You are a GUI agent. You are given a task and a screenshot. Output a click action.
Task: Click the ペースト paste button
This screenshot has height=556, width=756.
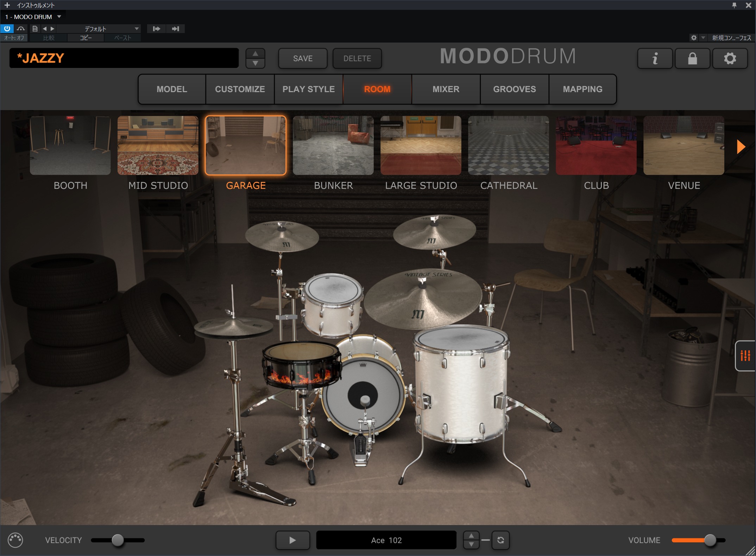click(122, 38)
